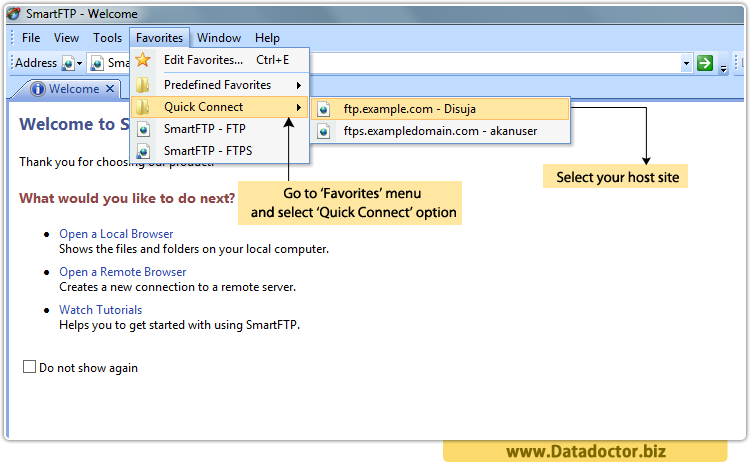Click the SmartFTP - FTP site icon
This screenshot has height=462, width=750.
[x=143, y=130]
